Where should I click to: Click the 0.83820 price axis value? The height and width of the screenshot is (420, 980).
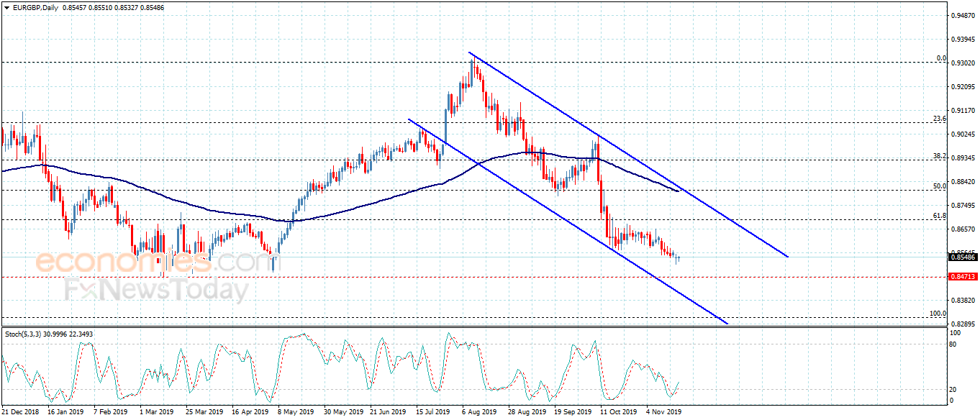click(963, 301)
